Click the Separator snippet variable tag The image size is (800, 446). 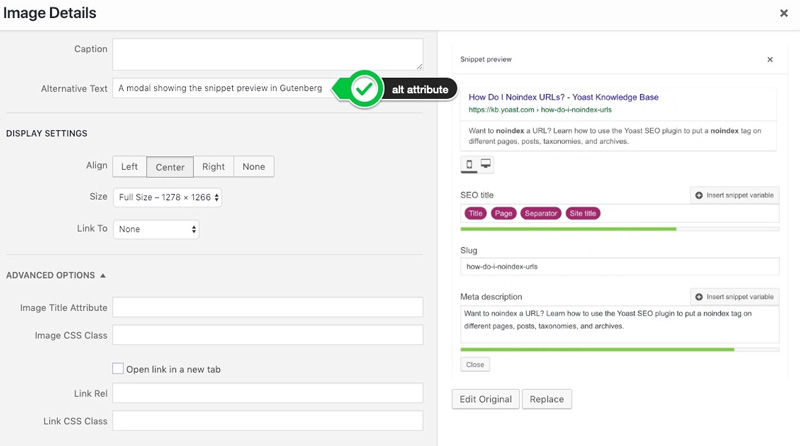pos(540,213)
